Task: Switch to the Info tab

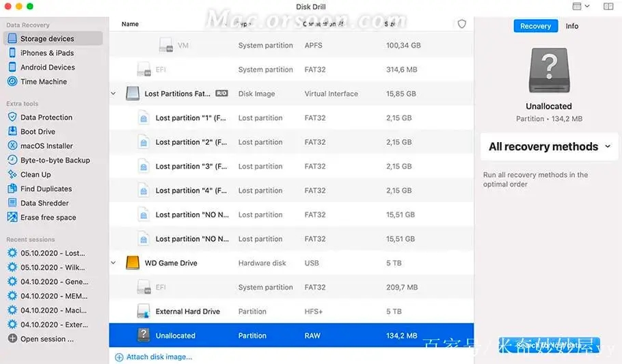Action: [571, 26]
